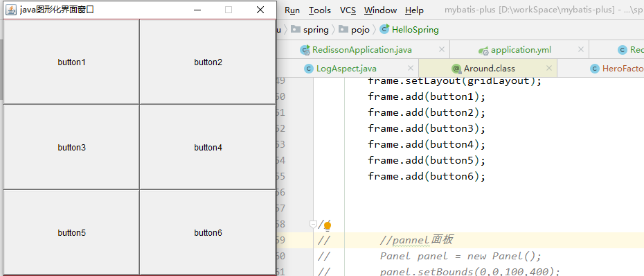This screenshot has height=276, width=644.
Task: Click the application.yml file icon
Action: coord(483,50)
